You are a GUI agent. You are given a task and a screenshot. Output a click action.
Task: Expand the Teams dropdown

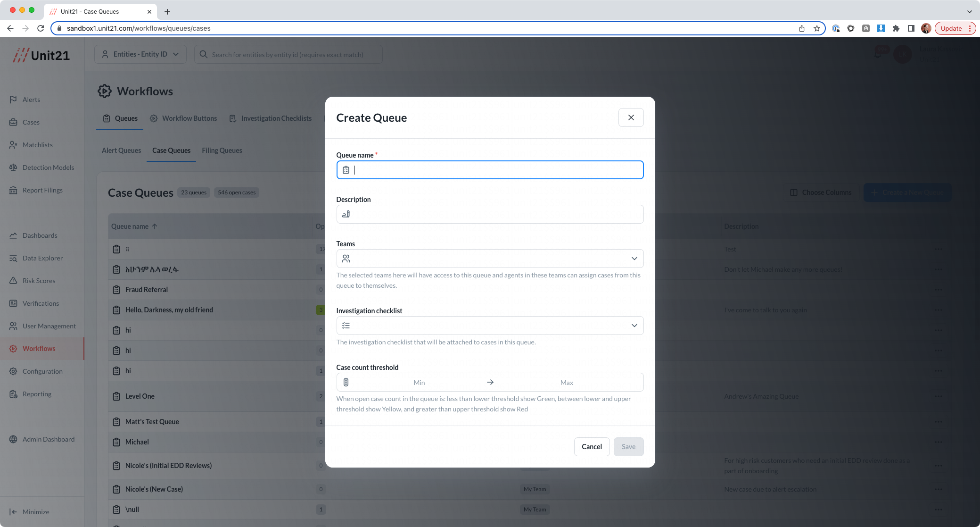[x=490, y=259]
